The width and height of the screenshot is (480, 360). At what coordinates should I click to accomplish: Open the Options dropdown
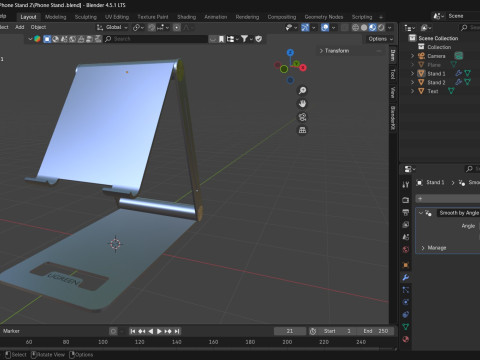tap(380, 39)
